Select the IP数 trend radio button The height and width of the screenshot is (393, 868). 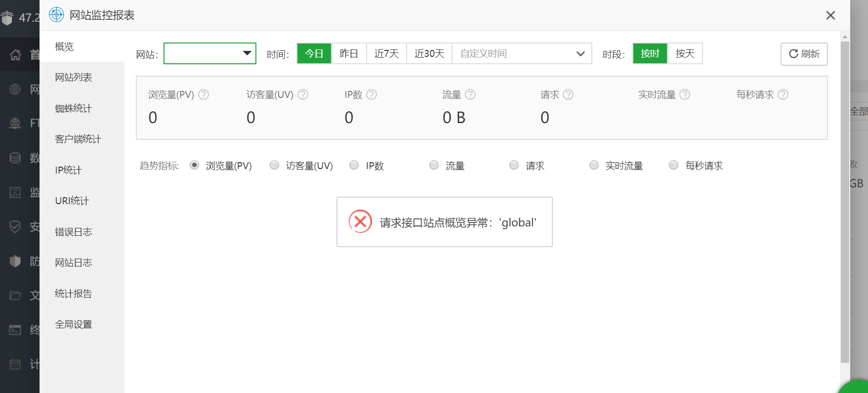(354, 165)
